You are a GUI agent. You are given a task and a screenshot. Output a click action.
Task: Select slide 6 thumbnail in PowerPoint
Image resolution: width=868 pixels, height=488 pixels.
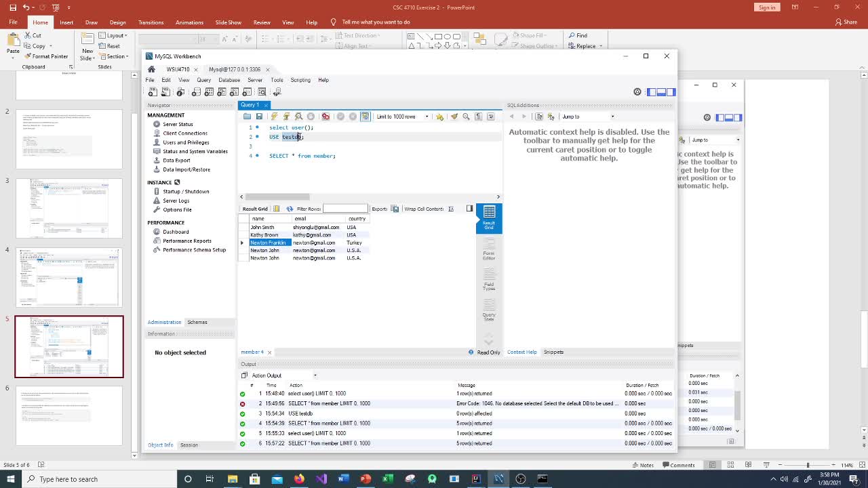69,415
